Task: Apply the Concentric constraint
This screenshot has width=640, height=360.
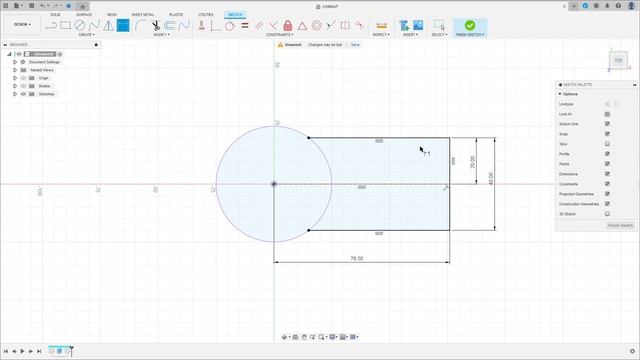Action: [316, 26]
